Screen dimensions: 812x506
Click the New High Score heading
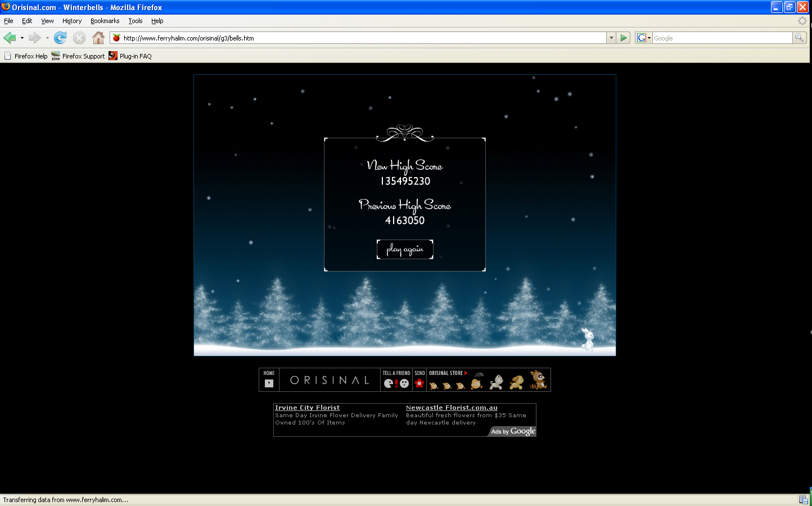tap(405, 166)
